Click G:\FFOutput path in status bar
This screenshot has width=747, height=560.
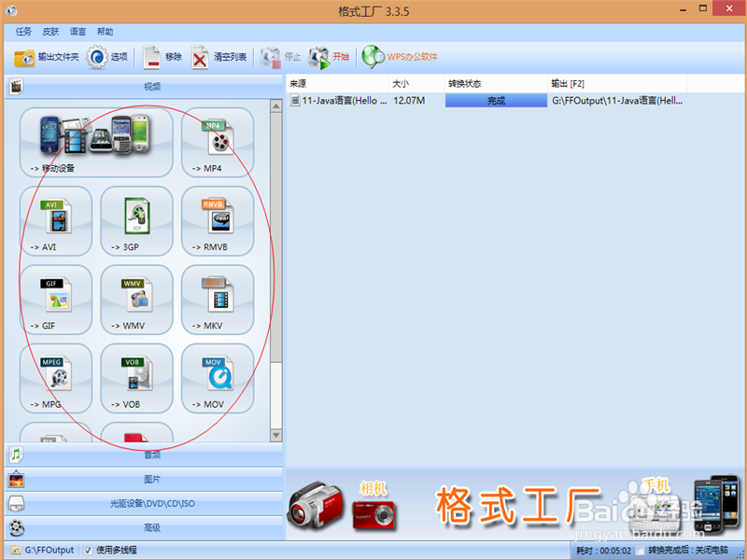pos(49,550)
